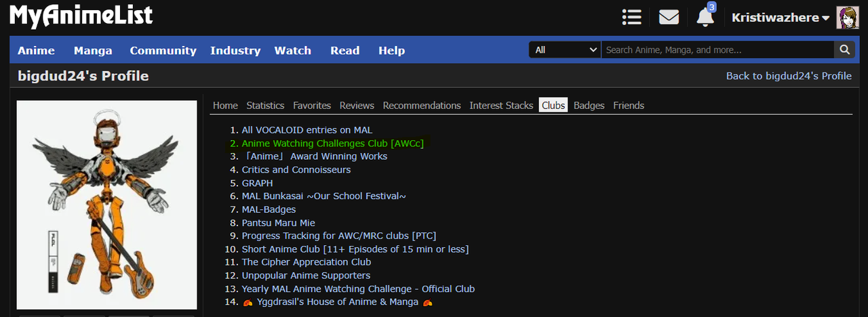Switch to the Interest Stacks tab
868x317 pixels.
(501, 105)
